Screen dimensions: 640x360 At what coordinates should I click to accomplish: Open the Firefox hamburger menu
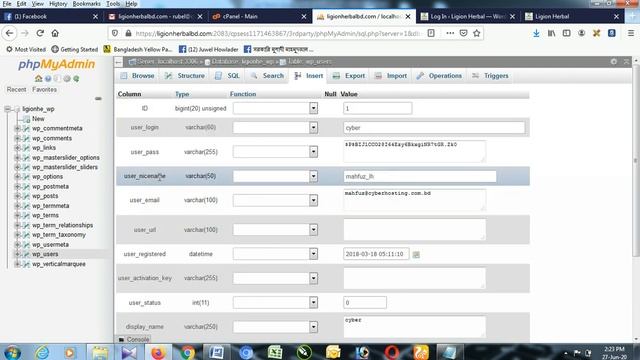[x=631, y=33]
